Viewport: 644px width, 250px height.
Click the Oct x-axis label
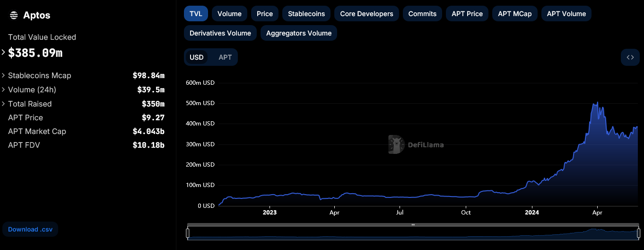click(466, 213)
